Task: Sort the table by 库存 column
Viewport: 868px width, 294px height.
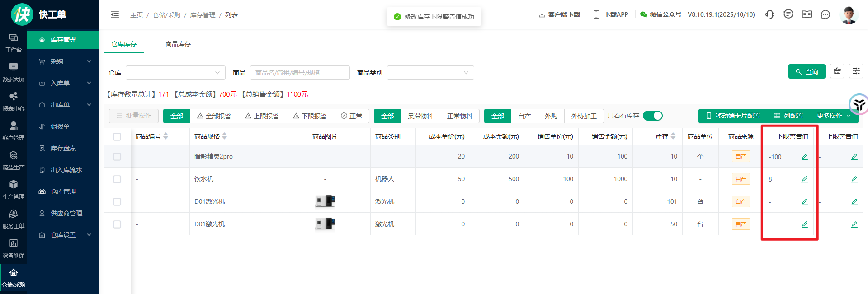Action: (x=673, y=136)
